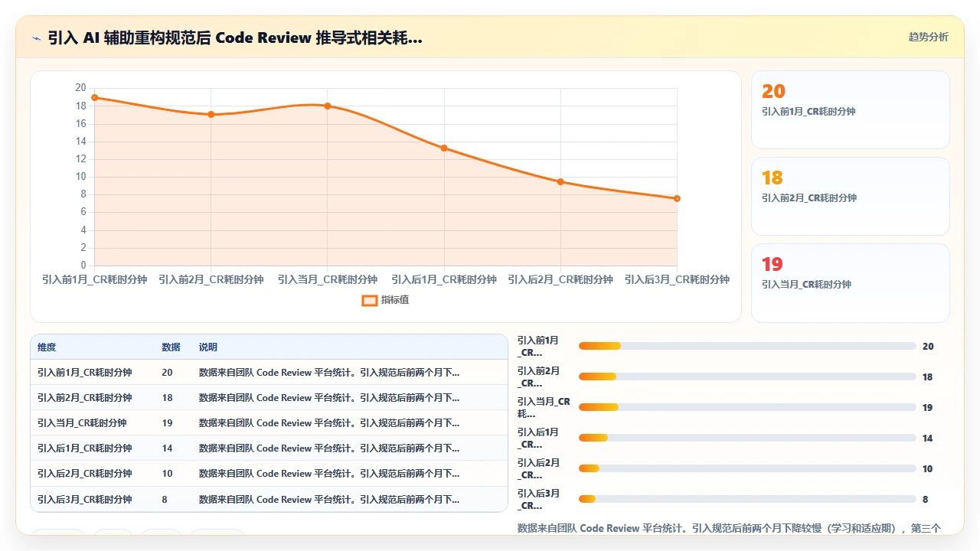Image resolution: width=980 pixels, height=551 pixels.
Task: Click the table data value 10 for 引入后2月
Action: point(167,474)
